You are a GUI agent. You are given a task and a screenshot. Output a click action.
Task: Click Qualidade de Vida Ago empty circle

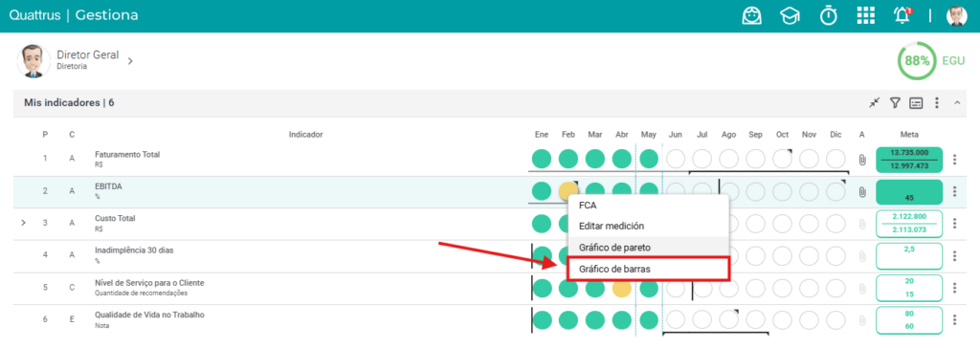pyautogui.click(x=728, y=320)
